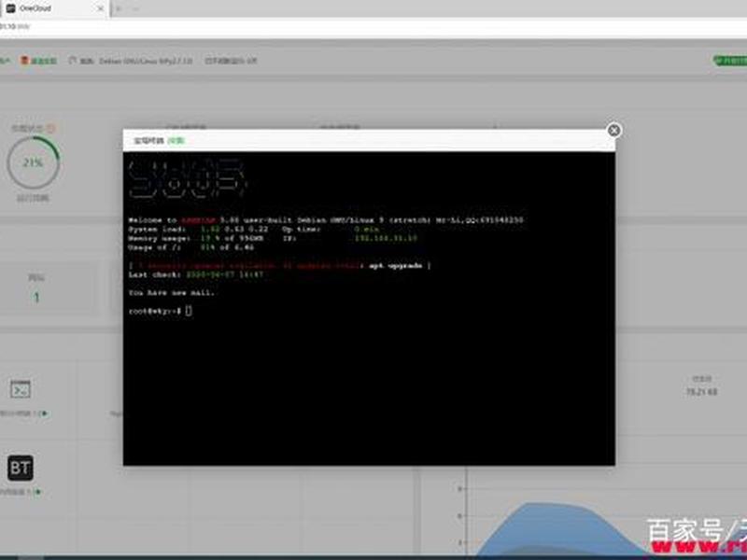Open the BT app icon in the software list
The height and width of the screenshot is (560, 747).
click(x=21, y=468)
